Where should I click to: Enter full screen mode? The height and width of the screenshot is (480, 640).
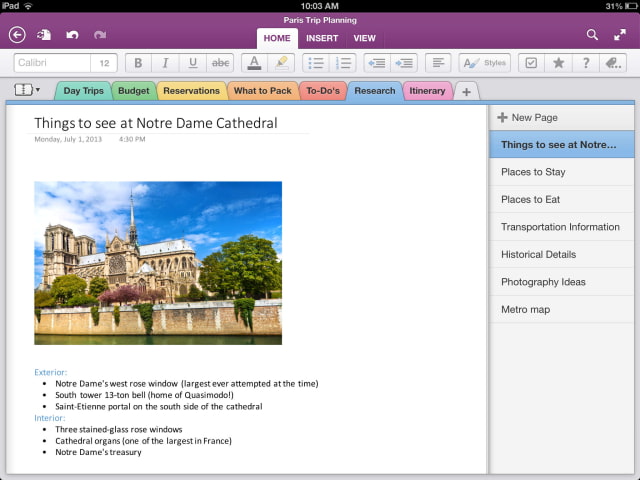coord(620,35)
